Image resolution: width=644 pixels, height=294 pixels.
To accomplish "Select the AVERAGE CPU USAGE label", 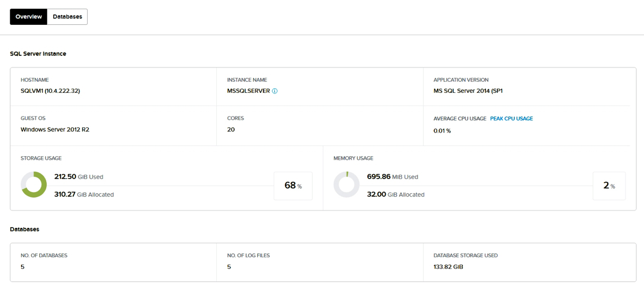I will click(460, 119).
